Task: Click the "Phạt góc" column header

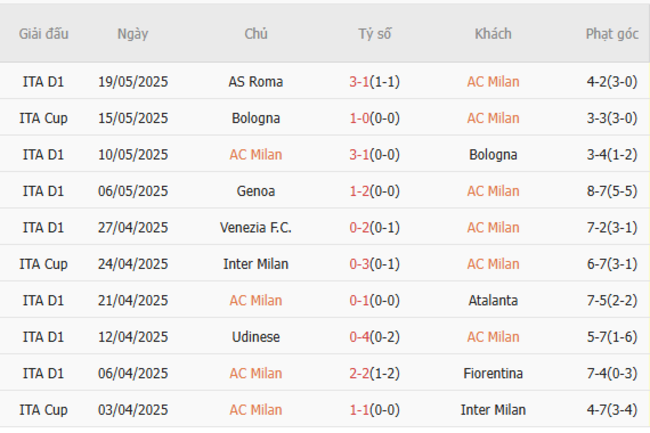Action: point(612,34)
